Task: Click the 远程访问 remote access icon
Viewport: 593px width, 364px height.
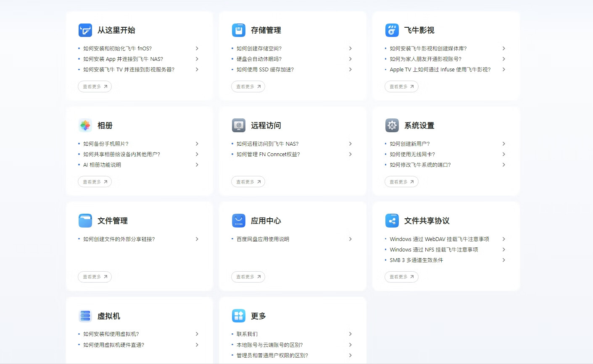Action: coord(239,126)
